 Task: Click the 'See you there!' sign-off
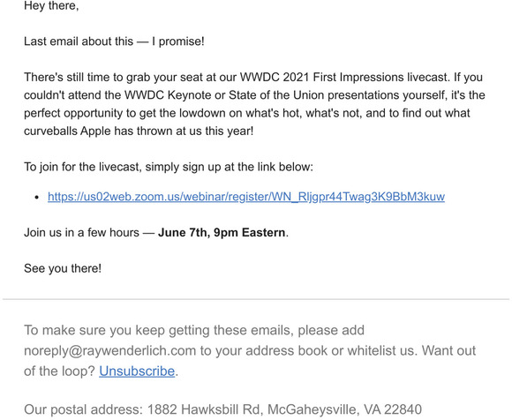63,268
